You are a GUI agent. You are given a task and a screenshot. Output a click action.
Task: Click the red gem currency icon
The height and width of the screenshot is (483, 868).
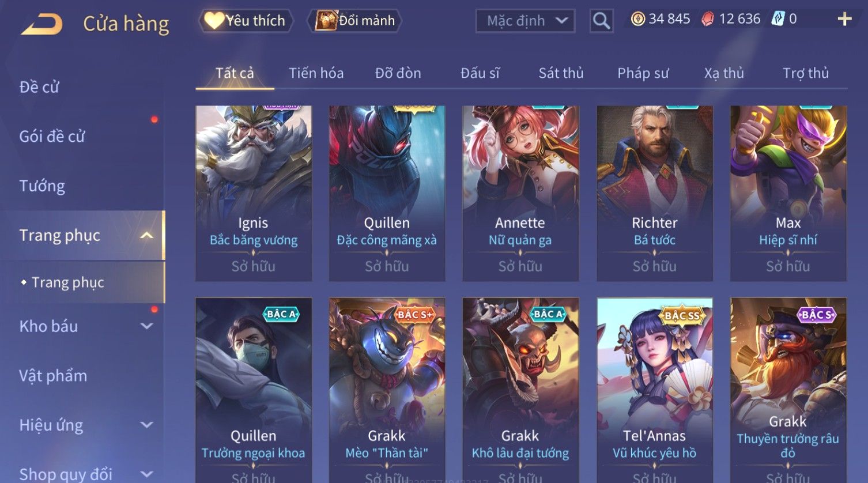[x=707, y=20]
